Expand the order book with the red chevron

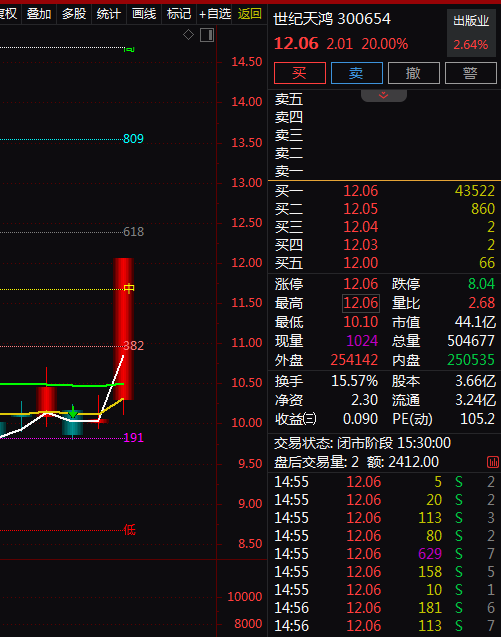point(384,96)
